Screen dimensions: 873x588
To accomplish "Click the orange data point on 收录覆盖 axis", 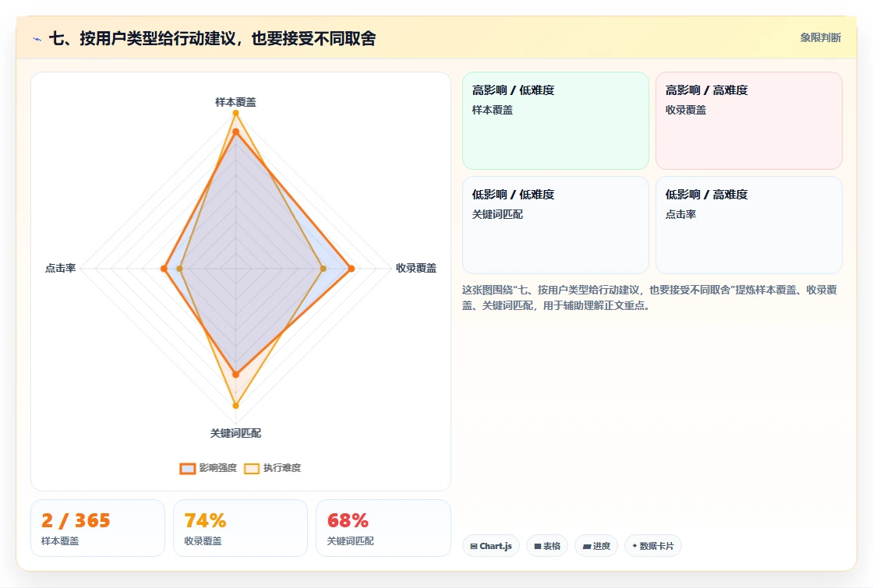I will 351,269.
